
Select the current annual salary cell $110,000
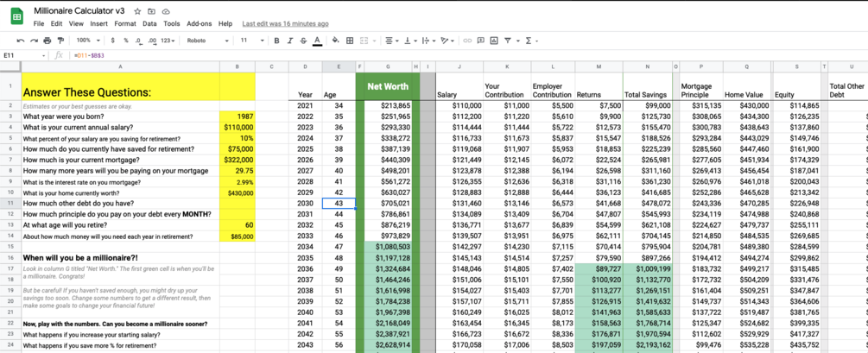pos(238,127)
